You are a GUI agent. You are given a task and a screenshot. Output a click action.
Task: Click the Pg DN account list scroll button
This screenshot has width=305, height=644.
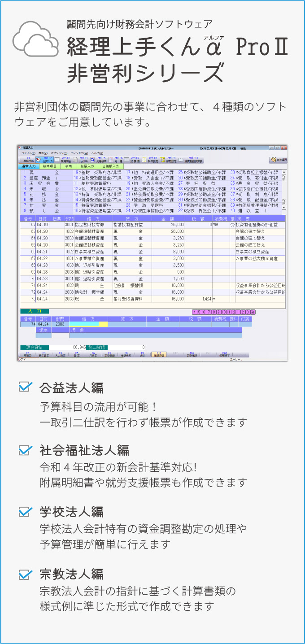[283, 202]
